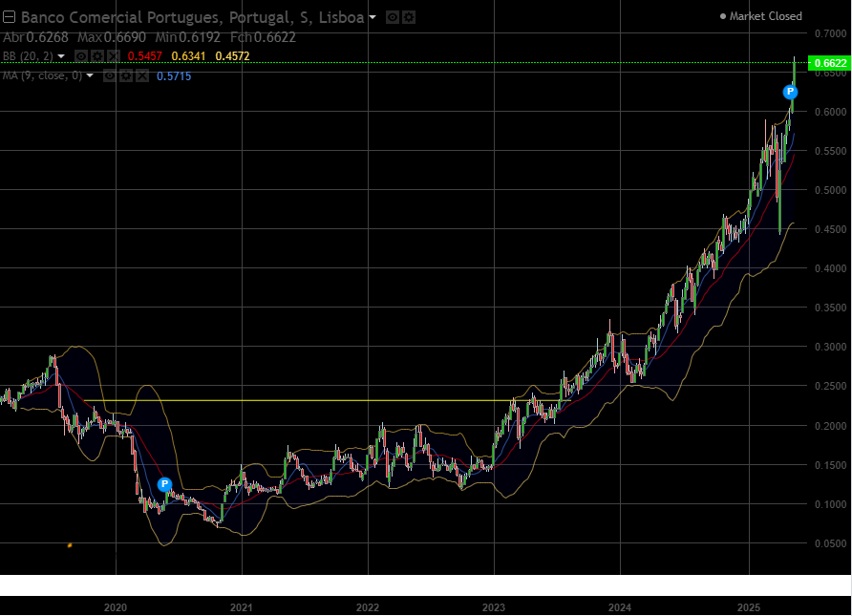Screen dimensions: 852x616
Task: Click the P marker near 2025 high
Action: [790, 92]
